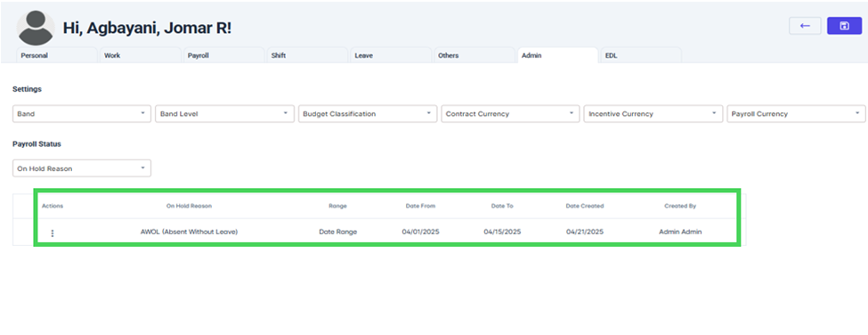Select the AWOL (Absent Without Leave) cell

[x=189, y=232]
